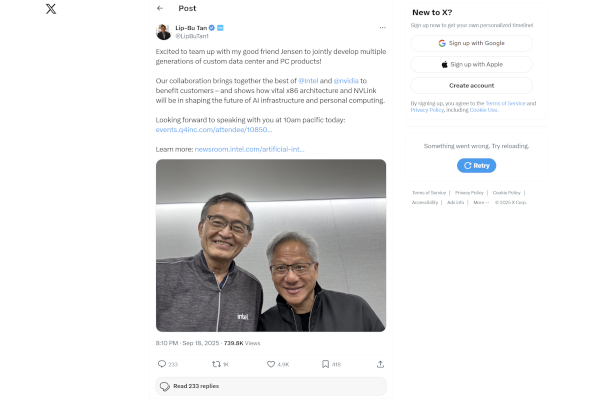Open the events.q4inc.com link
This screenshot has width=600, height=400.
[213, 129]
